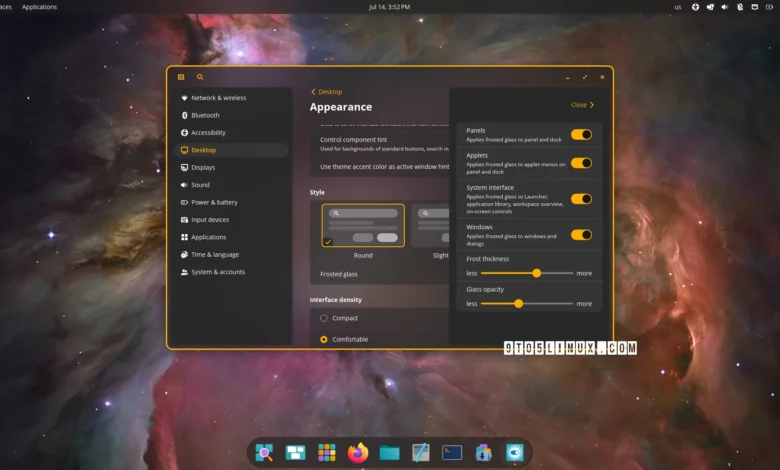
Task: Open Network & wireless settings
Action: [x=232, y=98]
